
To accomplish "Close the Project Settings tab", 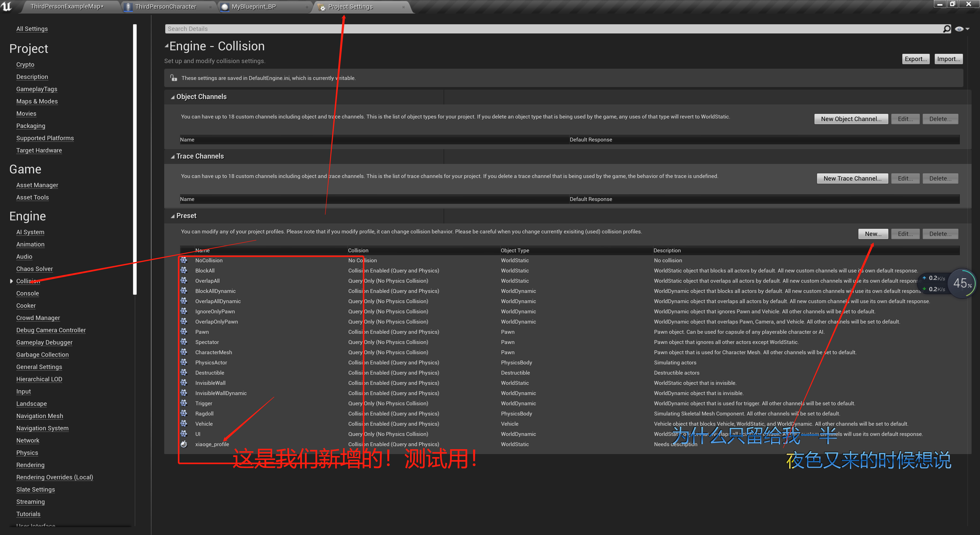I will pos(403,7).
